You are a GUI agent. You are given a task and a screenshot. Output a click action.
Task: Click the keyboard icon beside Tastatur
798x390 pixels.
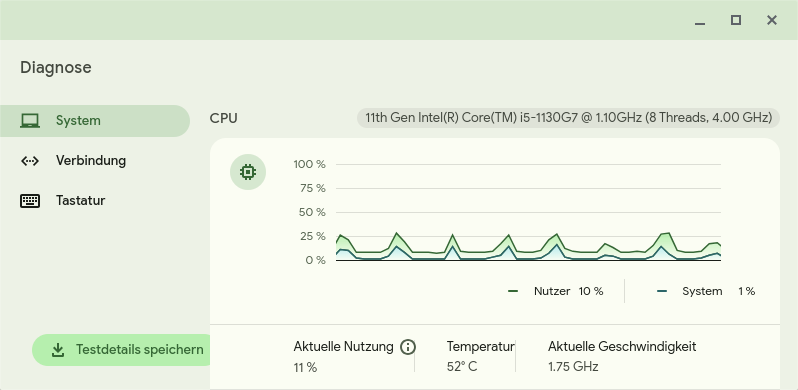pyautogui.click(x=30, y=201)
